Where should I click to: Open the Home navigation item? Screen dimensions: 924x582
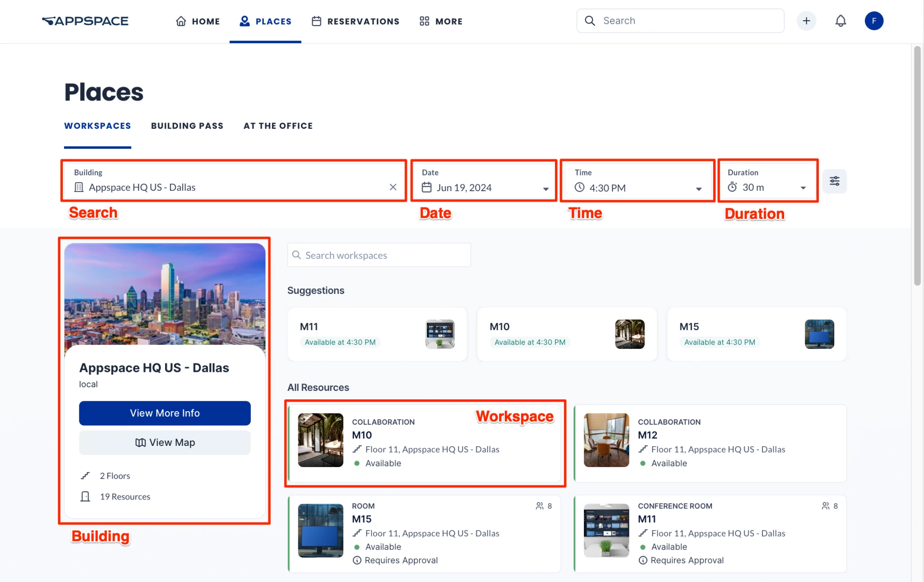coord(198,21)
